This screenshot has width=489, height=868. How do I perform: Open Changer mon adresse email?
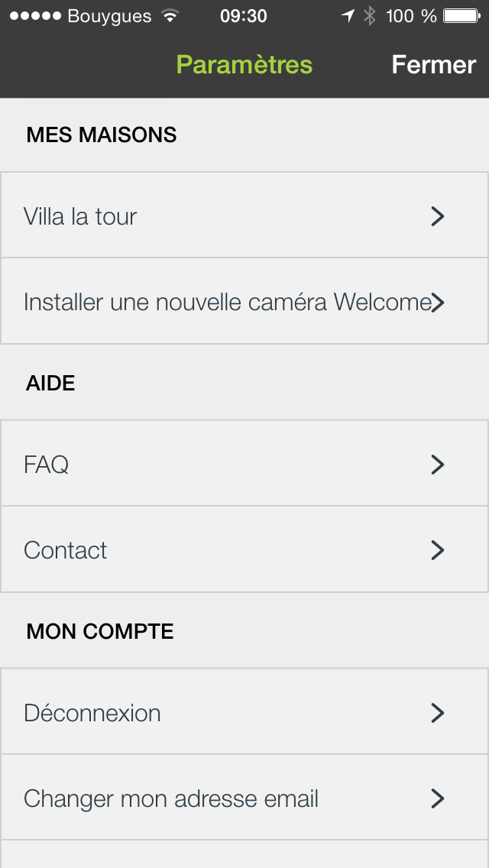click(171, 799)
